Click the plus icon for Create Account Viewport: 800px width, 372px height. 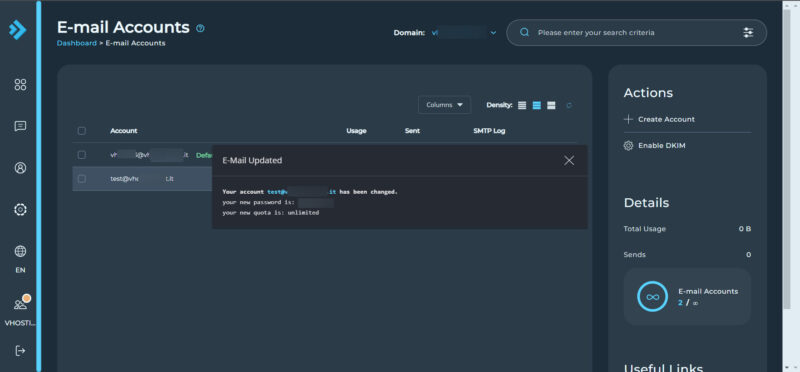629,119
